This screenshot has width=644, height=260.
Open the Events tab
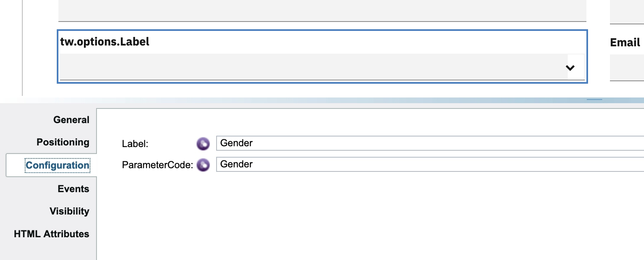pos(73,188)
